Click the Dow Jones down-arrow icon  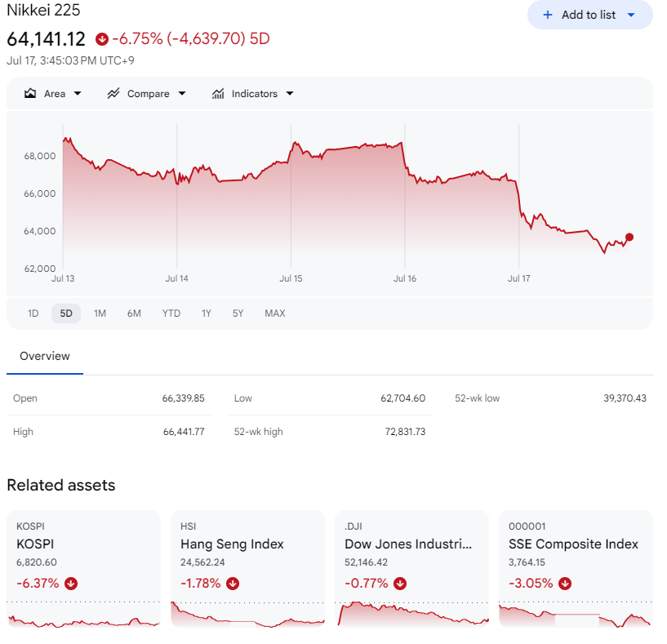click(400, 583)
